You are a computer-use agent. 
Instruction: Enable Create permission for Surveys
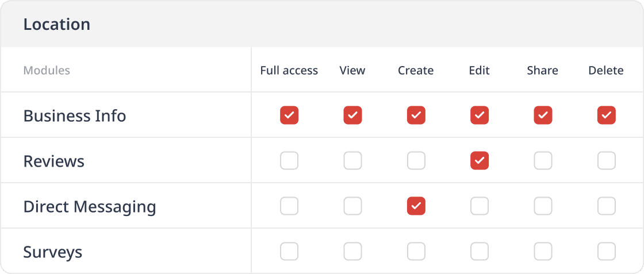click(416, 252)
